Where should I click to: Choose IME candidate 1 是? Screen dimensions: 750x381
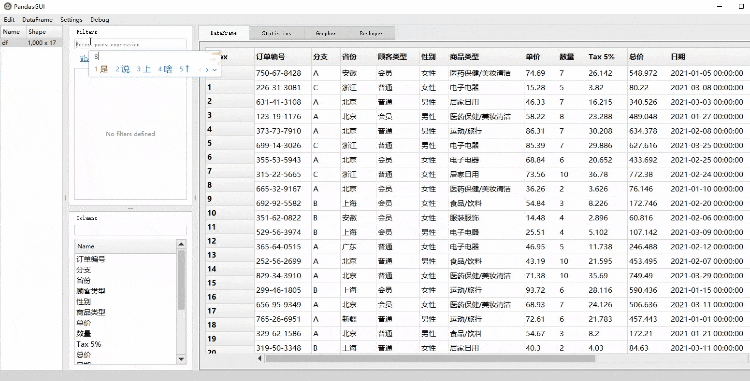101,69
